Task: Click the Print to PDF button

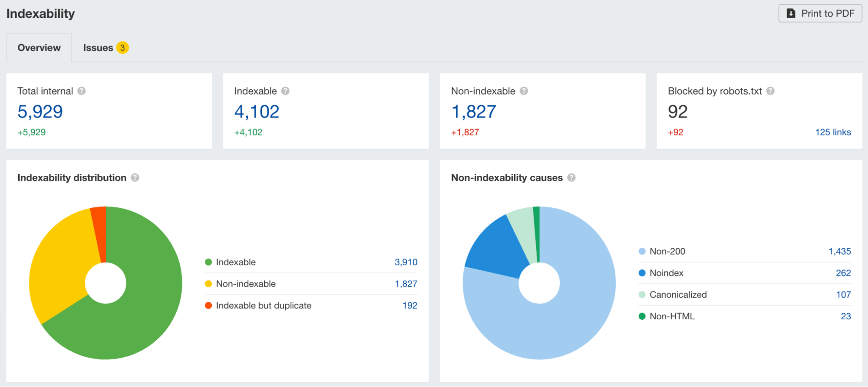Action: [x=820, y=13]
